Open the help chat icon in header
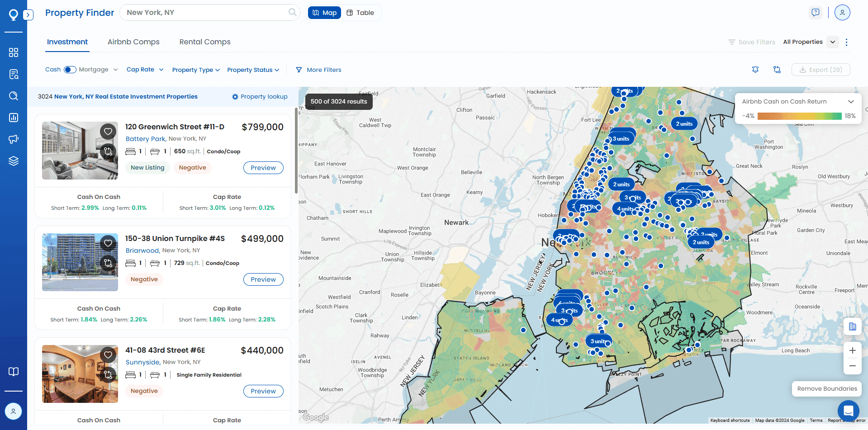Viewport: 868px width, 430px height. pos(816,13)
